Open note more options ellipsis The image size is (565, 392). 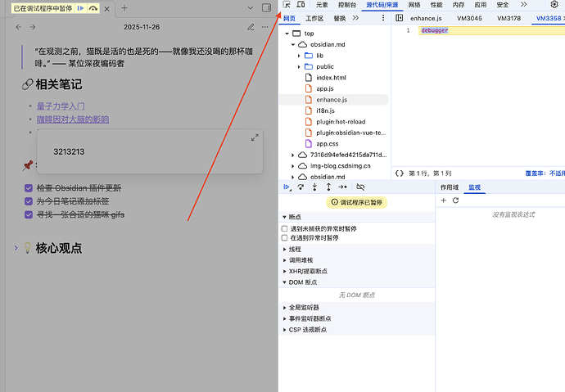[264, 27]
